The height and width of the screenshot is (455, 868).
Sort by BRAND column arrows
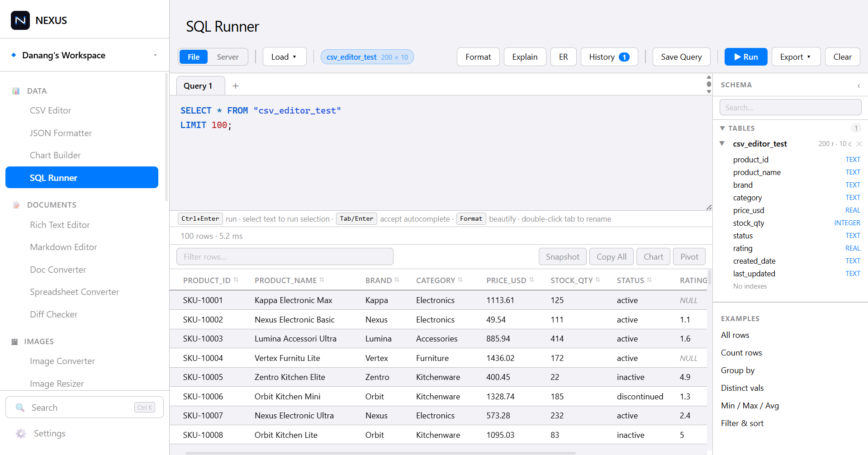point(397,280)
